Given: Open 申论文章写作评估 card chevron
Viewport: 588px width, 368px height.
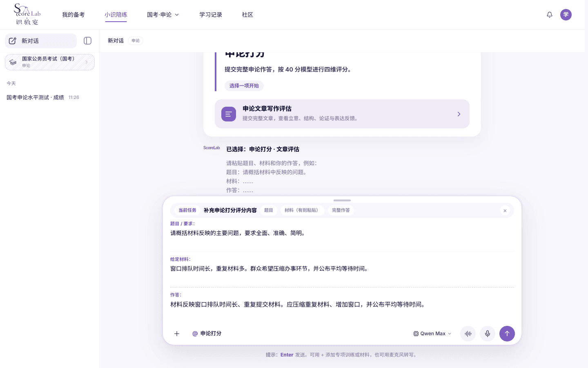Looking at the screenshot, I should tap(459, 114).
